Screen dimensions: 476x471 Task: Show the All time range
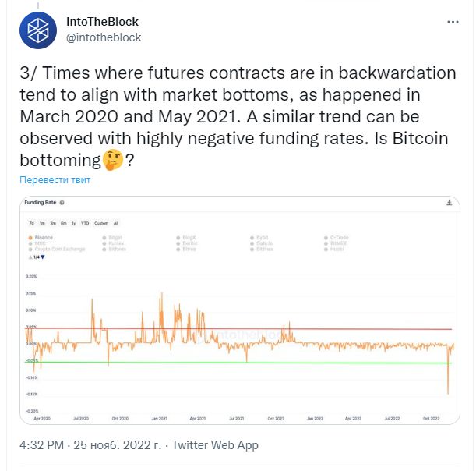pyautogui.click(x=116, y=222)
